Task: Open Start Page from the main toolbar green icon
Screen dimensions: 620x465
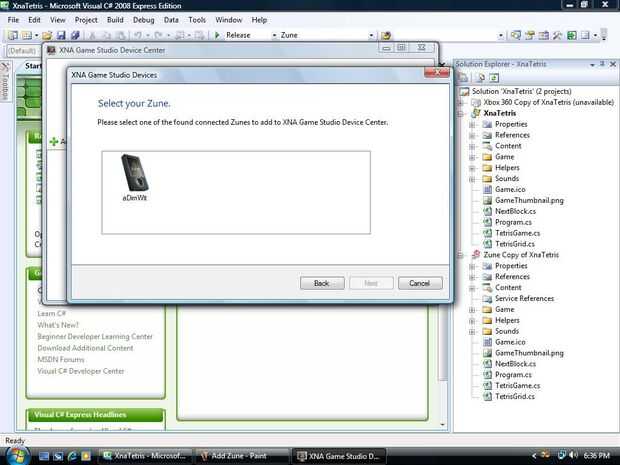Action: (571, 35)
